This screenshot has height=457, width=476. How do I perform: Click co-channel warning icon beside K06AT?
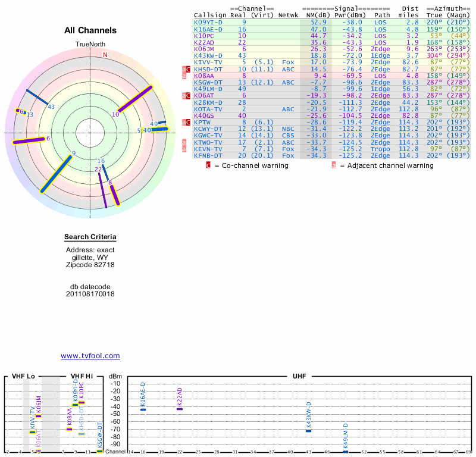pos(189,95)
